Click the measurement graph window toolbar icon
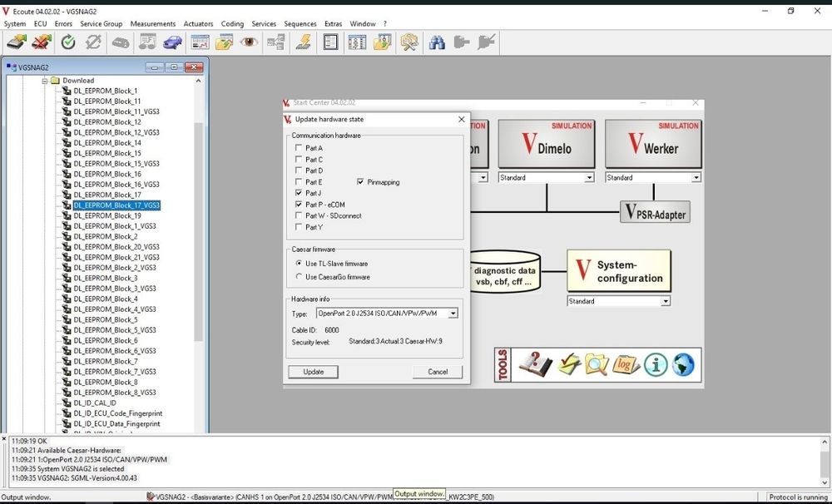Viewport: 832px width, 504px height. (200, 42)
